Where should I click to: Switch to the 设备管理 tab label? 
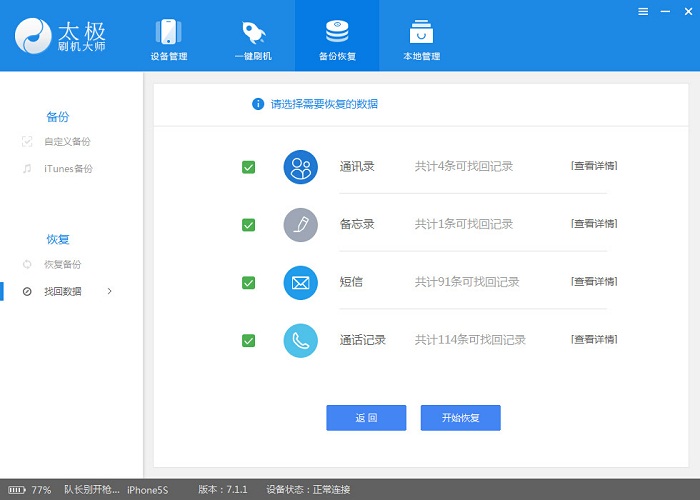[x=169, y=56]
